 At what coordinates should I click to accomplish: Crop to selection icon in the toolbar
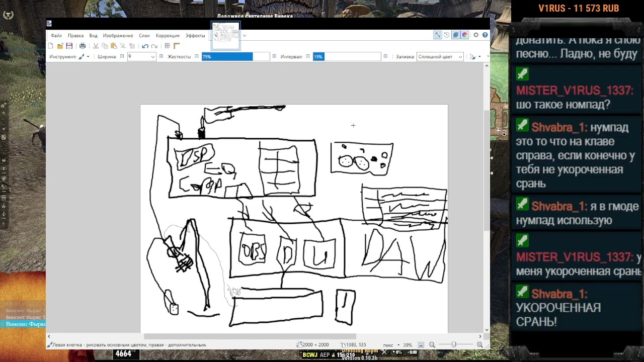click(x=123, y=46)
